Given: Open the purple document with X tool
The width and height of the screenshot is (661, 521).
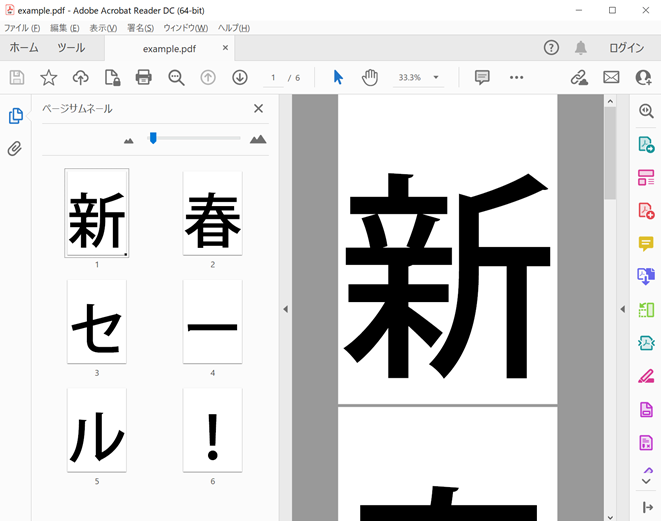Looking at the screenshot, I should click(646, 442).
